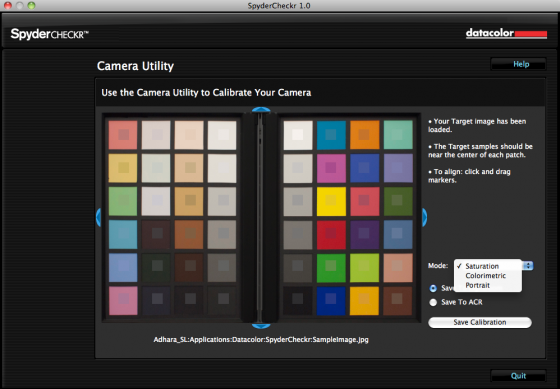The image size is (560, 389).
Task: Choose Colorimetric in the Mode menu
Action: [488, 276]
